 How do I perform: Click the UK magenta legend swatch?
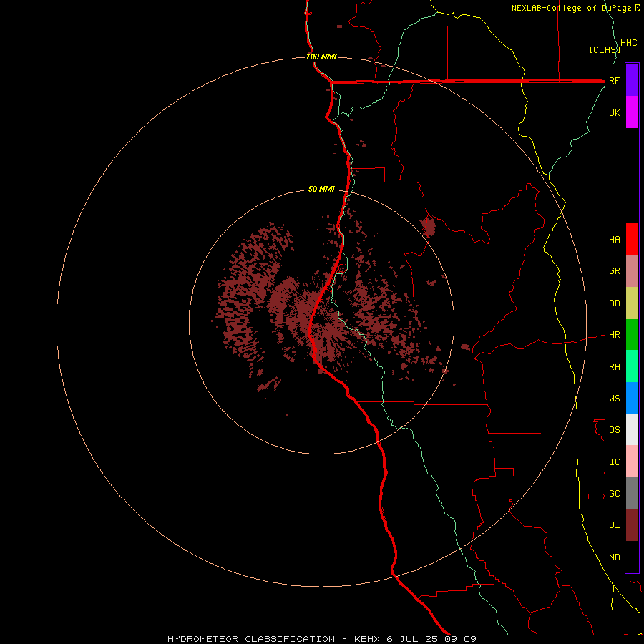pos(632,112)
